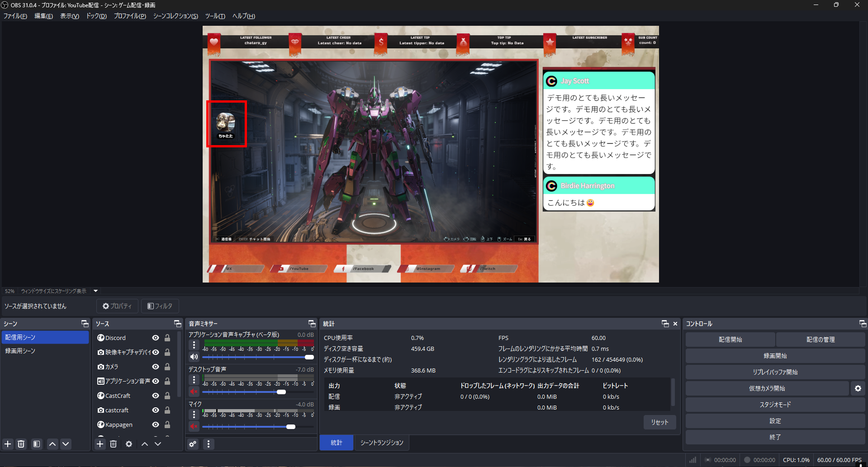Open the ヘルプ menu
This screenshot has width=868, height=467.
[243, 16]
